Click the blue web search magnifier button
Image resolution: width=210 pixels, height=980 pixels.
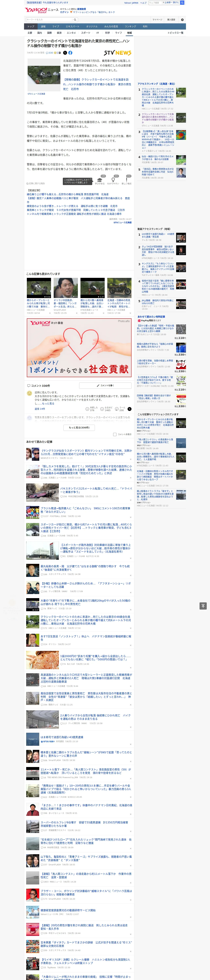click(182, 3)
